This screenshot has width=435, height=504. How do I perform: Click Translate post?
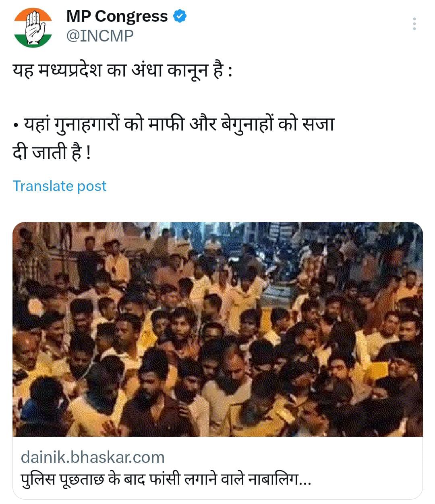point(60,186)
